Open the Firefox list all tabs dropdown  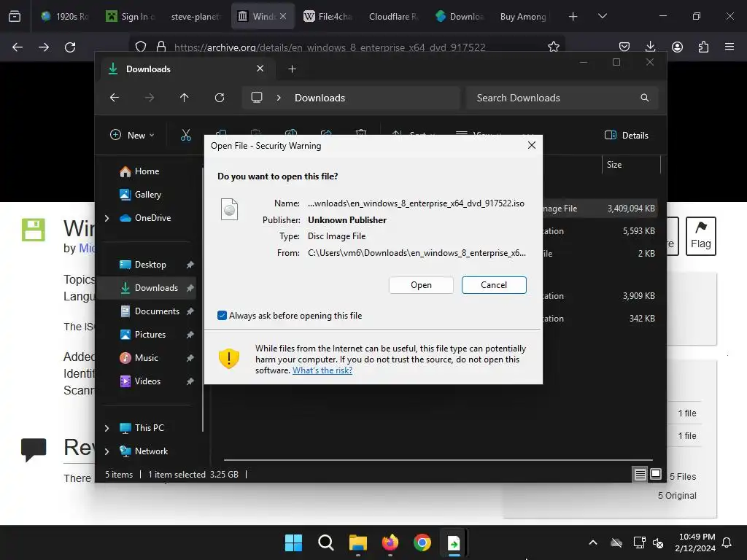pyautogui.click(x=602, y=16)
